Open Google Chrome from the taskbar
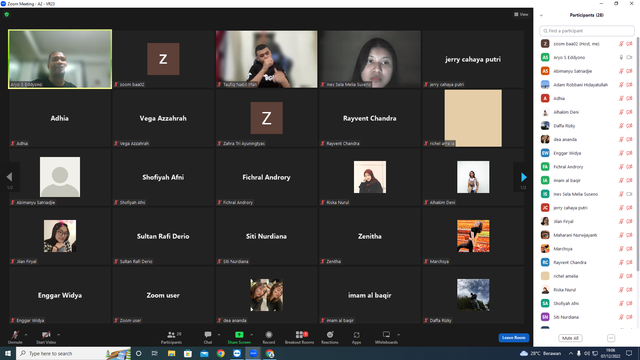Image resolution: width=640 pixels, height=360 pixels. pos(220,353)
